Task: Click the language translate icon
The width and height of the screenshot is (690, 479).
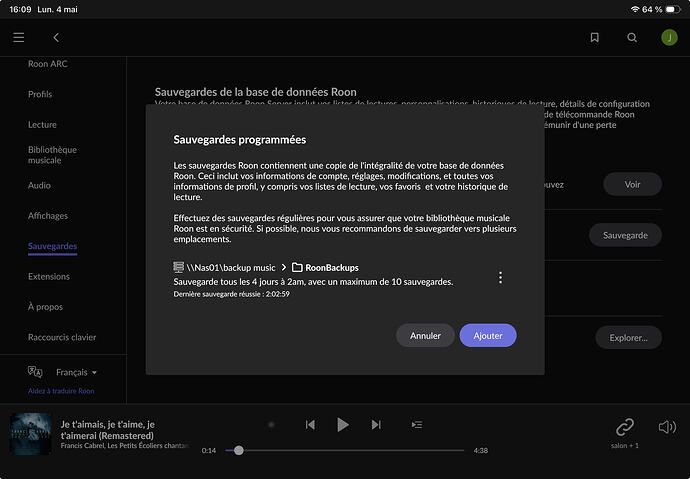Action: point(35,372)
